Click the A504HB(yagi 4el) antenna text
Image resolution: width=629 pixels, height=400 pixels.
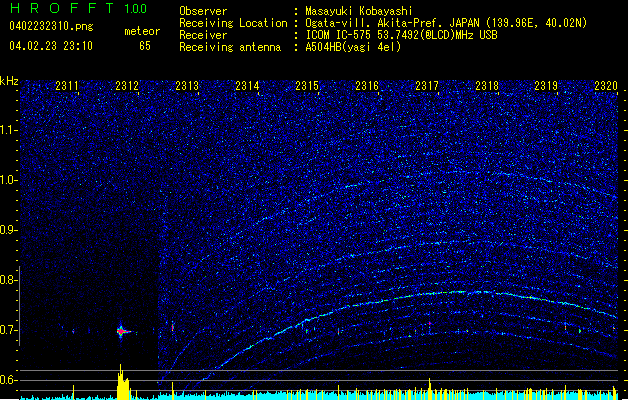353,47
